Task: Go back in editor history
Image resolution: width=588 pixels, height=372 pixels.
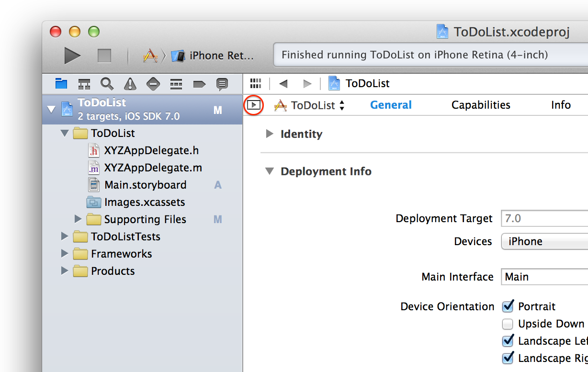Action: 283,84
